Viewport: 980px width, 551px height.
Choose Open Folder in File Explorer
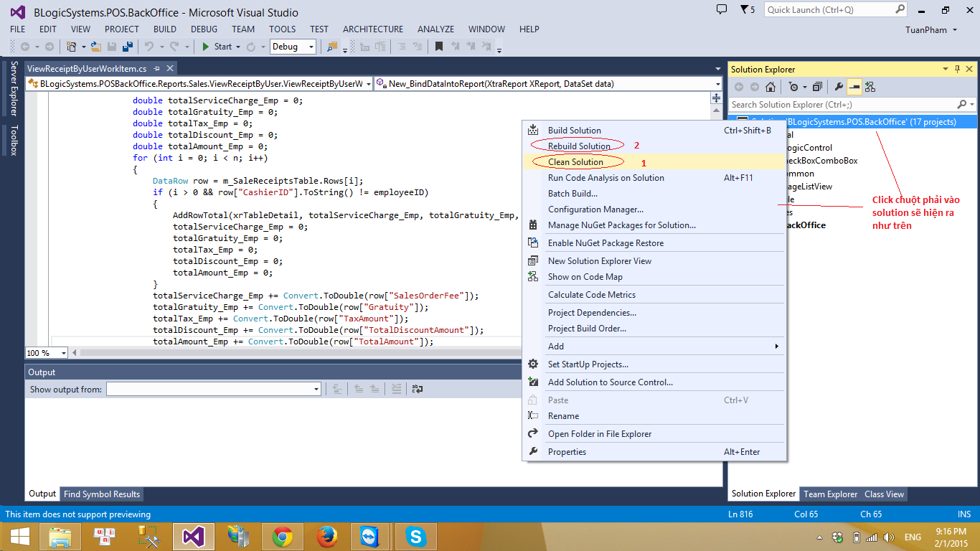[654, 434]
